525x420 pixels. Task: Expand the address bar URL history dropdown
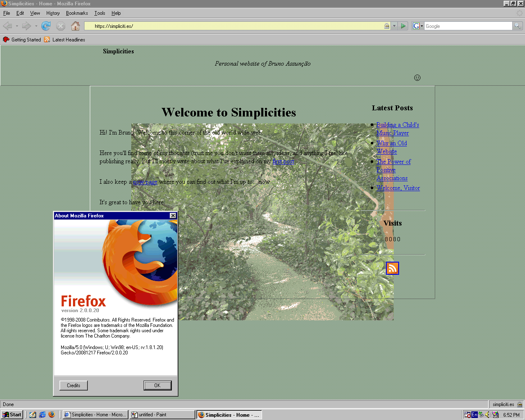[x=394, y=26]
